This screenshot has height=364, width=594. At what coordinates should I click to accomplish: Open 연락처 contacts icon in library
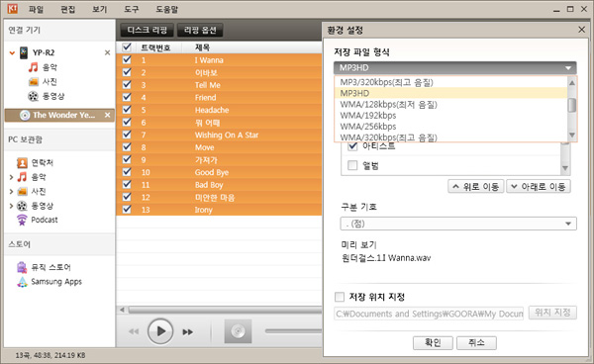(x=22, y=163)
